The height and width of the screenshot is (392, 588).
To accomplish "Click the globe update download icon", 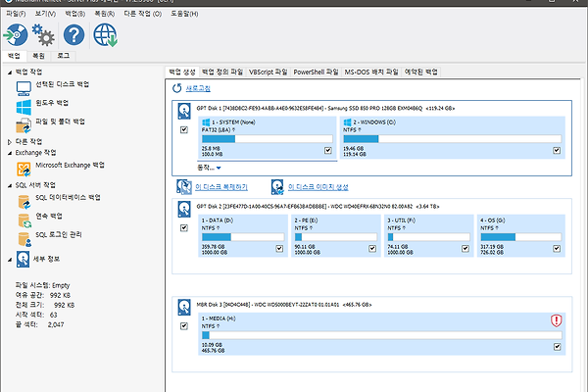I will [x=105, y=36].
